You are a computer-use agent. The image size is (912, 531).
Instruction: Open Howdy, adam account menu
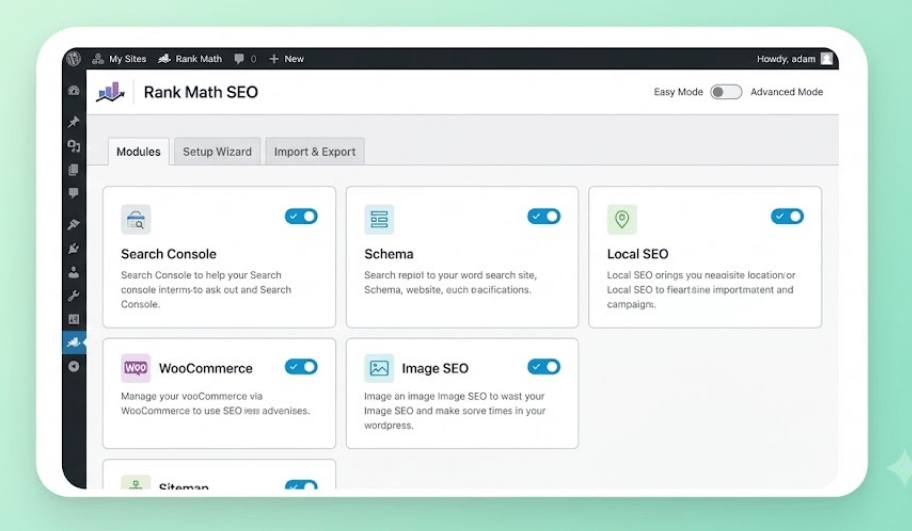795,59
